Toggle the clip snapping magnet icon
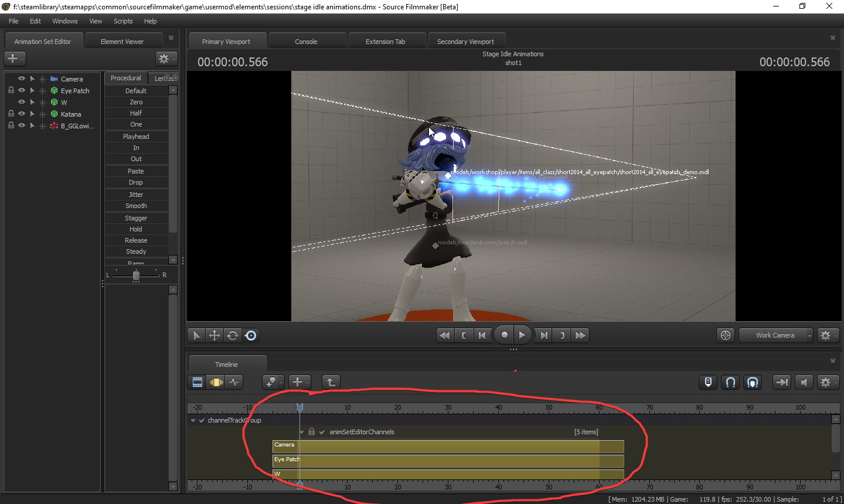Viewport: 844px width, 504px height. [753, 382]
